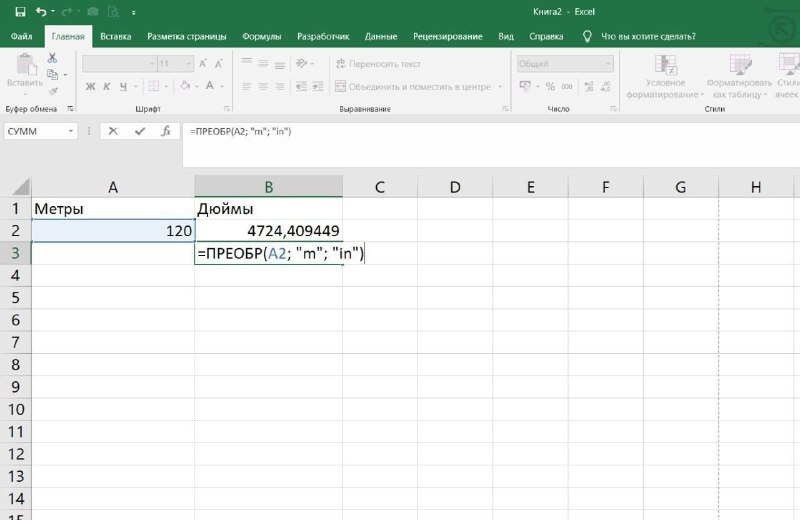Undo the last action
The image size is (800, 520).
pyautogui.click(x=41, y=12)
